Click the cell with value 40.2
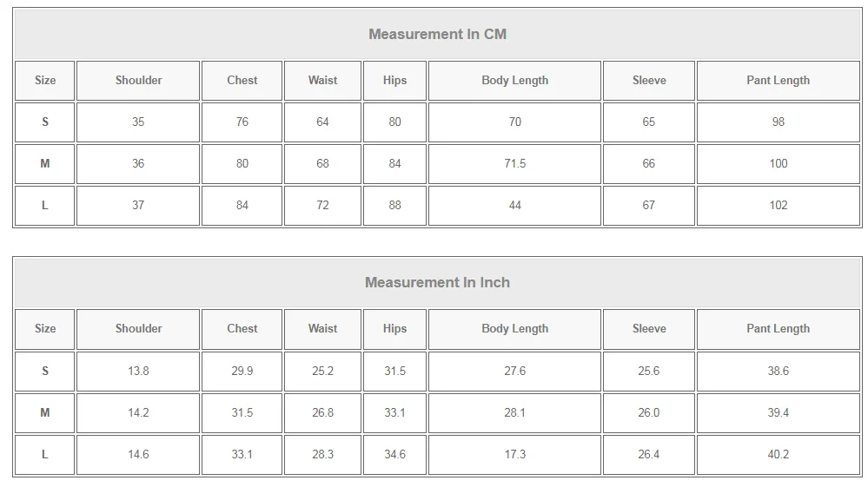 [778, 455]
